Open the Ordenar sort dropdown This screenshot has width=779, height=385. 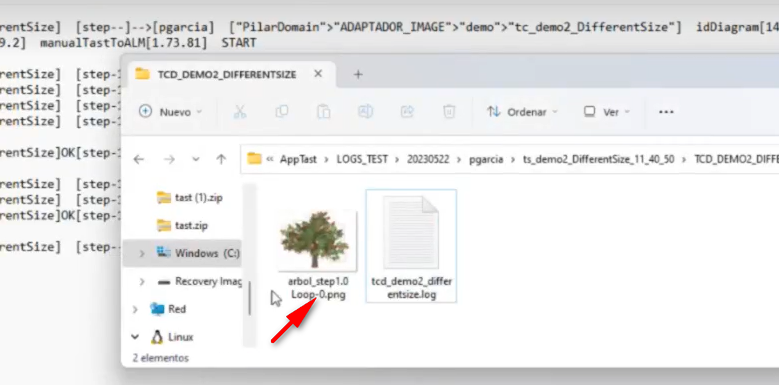coord(522,112)
